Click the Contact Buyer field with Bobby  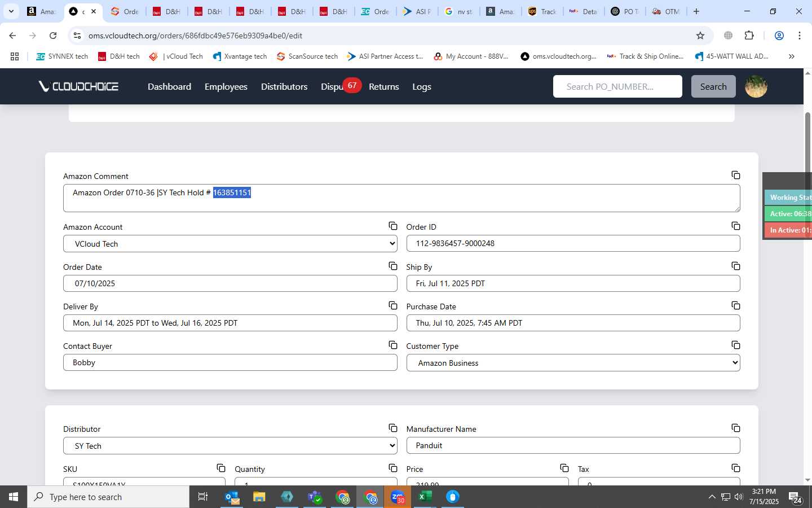coord(230,362)
